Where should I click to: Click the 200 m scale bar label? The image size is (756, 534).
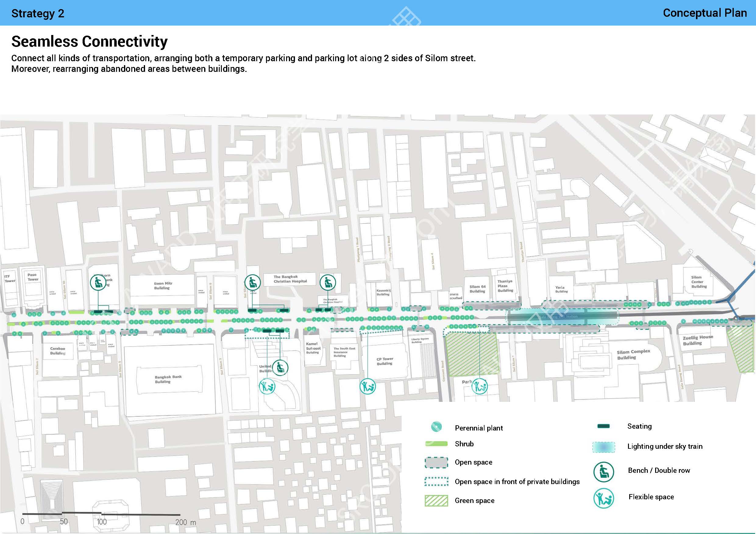[185, 522]
